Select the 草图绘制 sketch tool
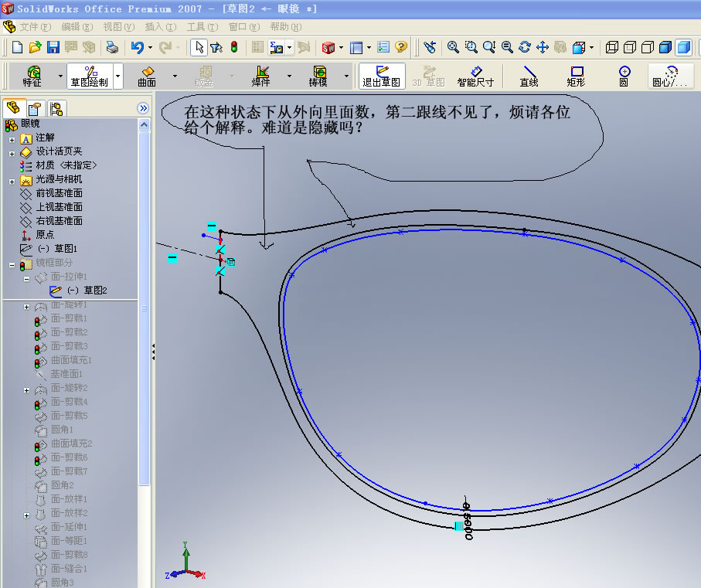This screenshot has height=588, width=701. 90,76
